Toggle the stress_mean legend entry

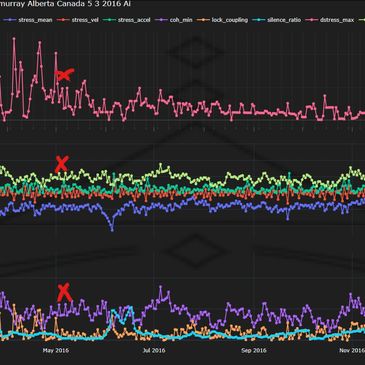[x=28, y=20]
